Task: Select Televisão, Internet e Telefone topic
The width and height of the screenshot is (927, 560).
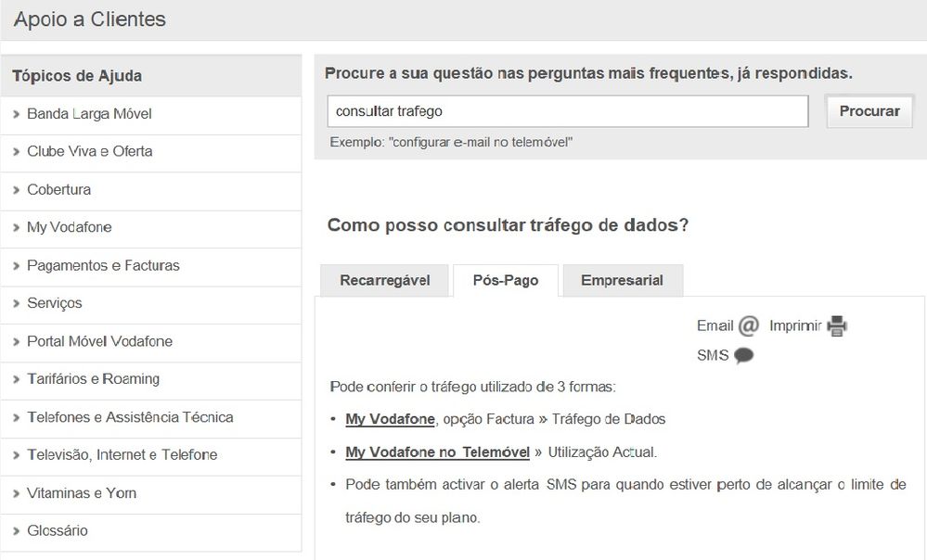Action: [x=122, y=455]
